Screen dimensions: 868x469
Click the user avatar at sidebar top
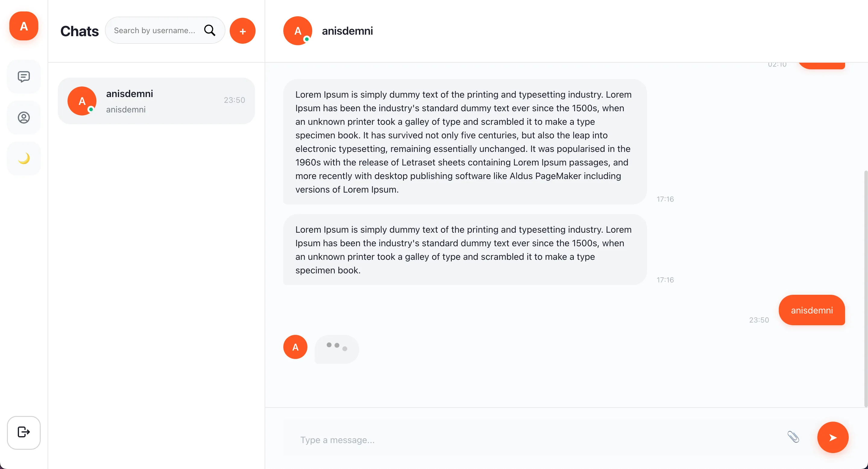[24, 26]
